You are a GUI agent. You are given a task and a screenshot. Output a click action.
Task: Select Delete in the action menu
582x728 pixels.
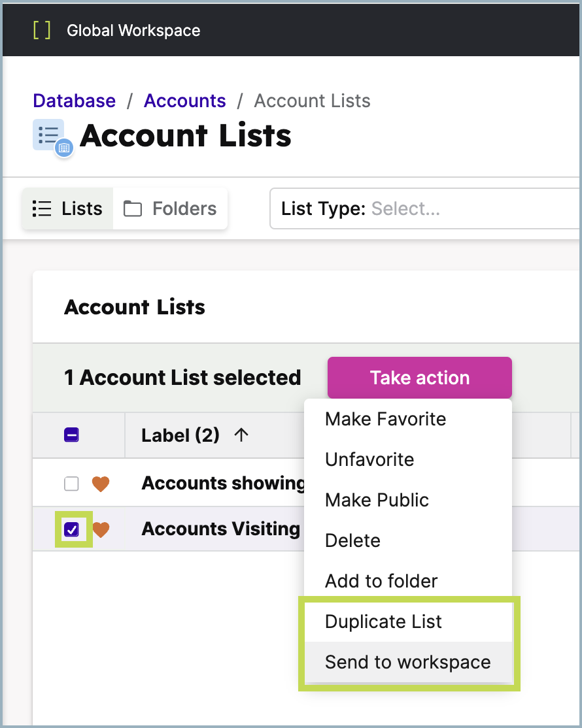tap(408, 540)
